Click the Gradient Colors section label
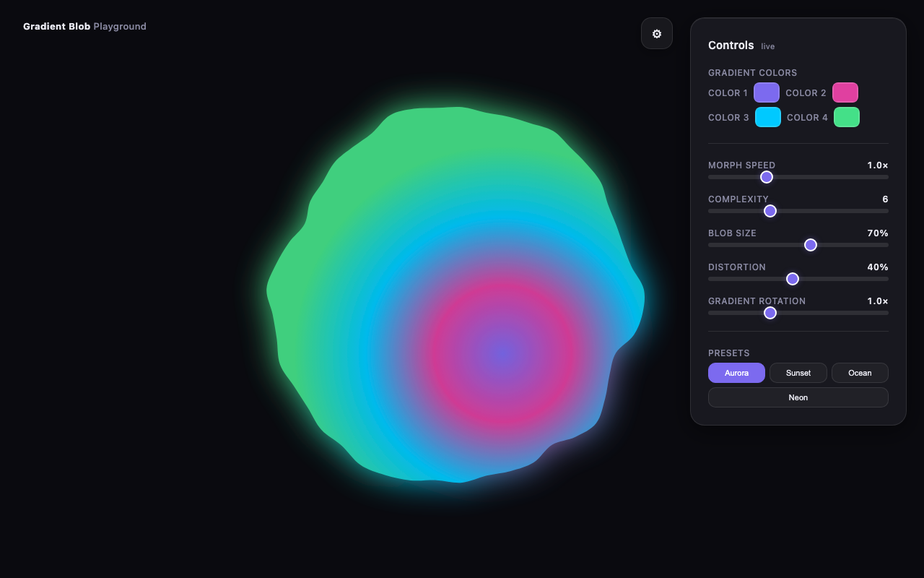Screen dimensions: 924x578 coord(753,73)
